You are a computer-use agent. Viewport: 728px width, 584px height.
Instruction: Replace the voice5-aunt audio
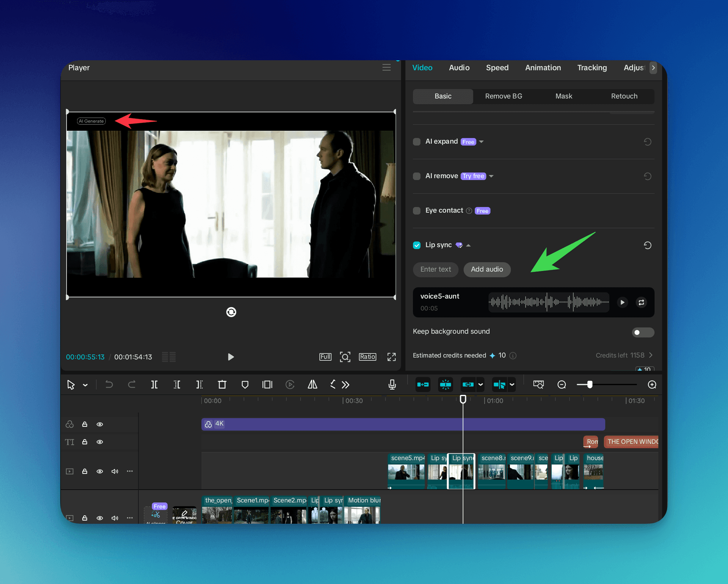point(641,302)
